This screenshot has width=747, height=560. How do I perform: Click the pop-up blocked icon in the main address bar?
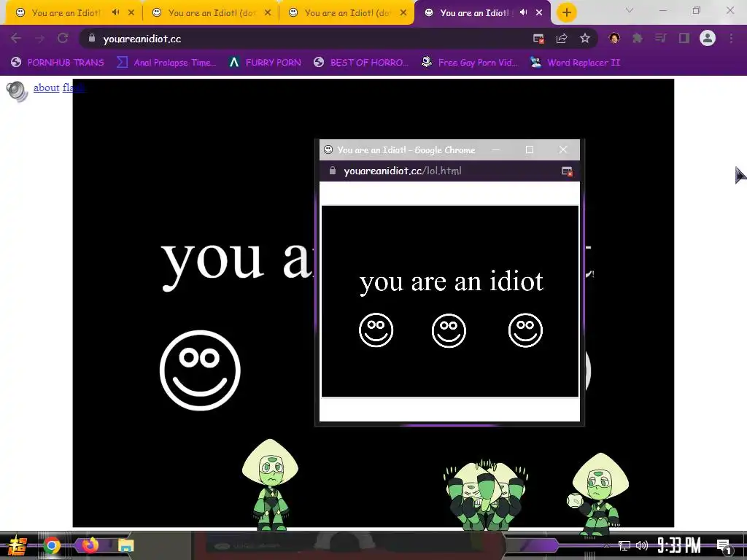point(539,39)
